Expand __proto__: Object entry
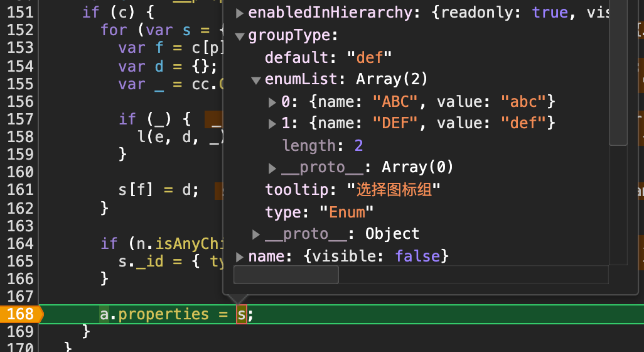 (256, 234)
